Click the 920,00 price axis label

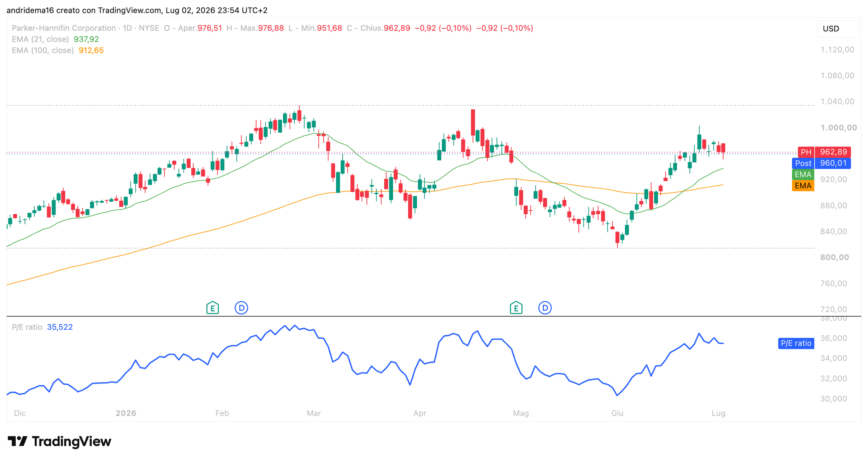(x=834, y=179)
